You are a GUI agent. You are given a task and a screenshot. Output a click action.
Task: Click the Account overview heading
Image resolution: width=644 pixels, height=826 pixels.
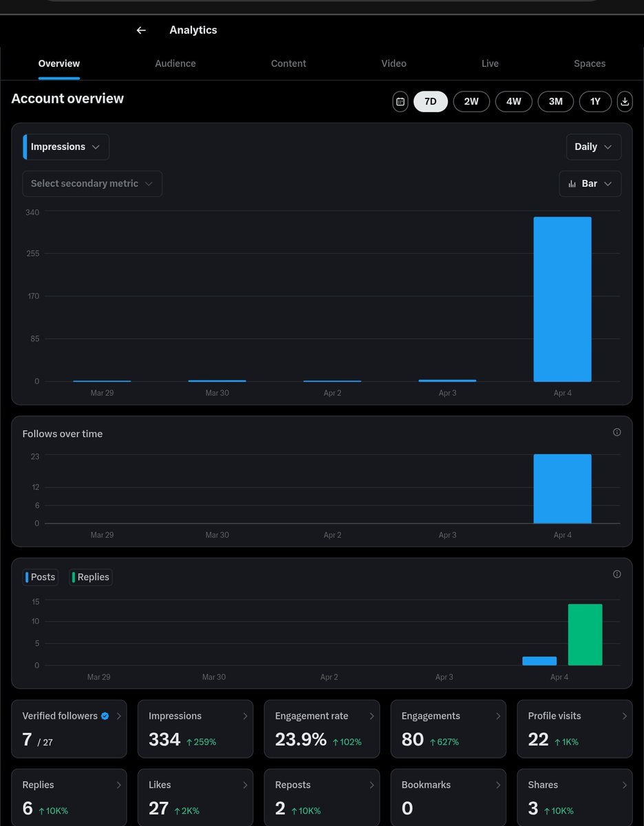[67, 98]
